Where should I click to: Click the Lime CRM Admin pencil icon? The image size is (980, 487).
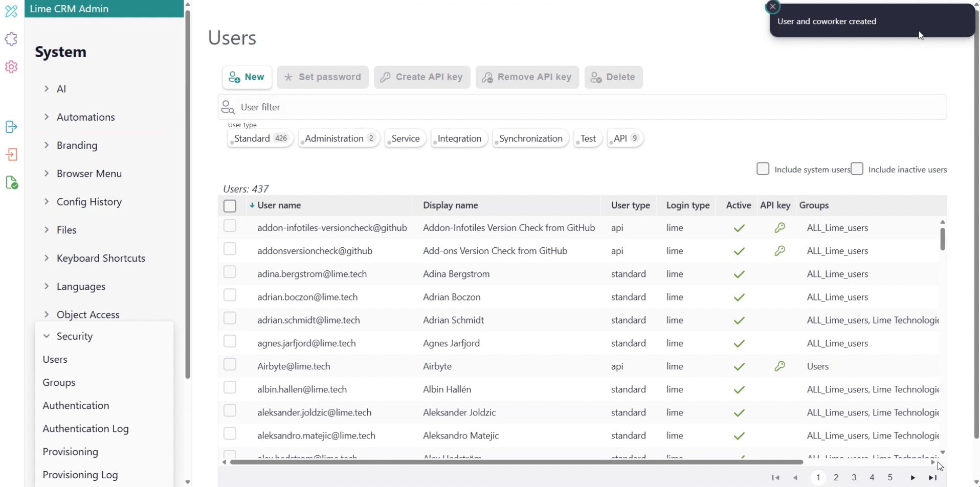(11, 11)
